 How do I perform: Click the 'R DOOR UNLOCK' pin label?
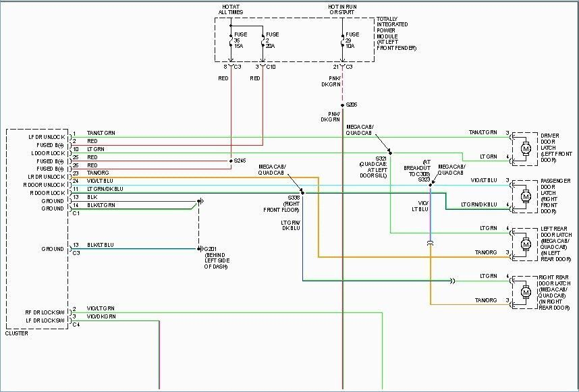point(45,185)
